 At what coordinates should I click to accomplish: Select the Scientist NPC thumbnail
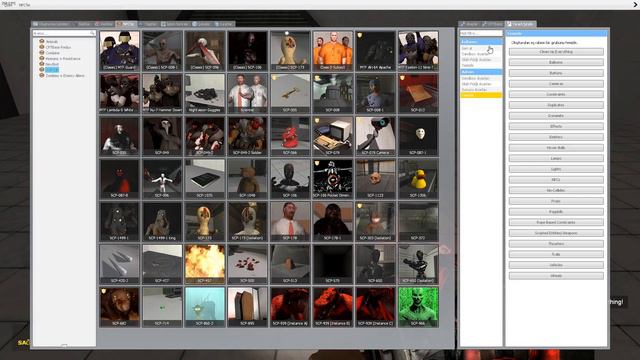pyautogui.click(x=247, y=93)
